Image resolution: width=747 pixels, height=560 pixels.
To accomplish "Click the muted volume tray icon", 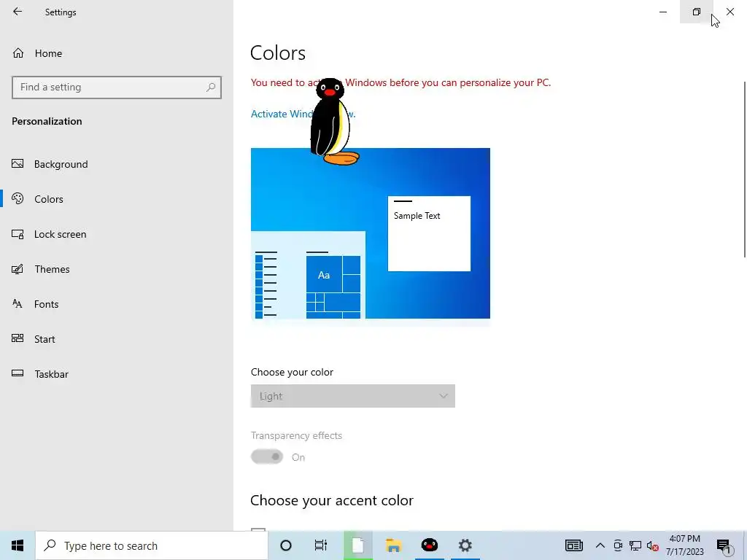I will click(x=653, y=546).
